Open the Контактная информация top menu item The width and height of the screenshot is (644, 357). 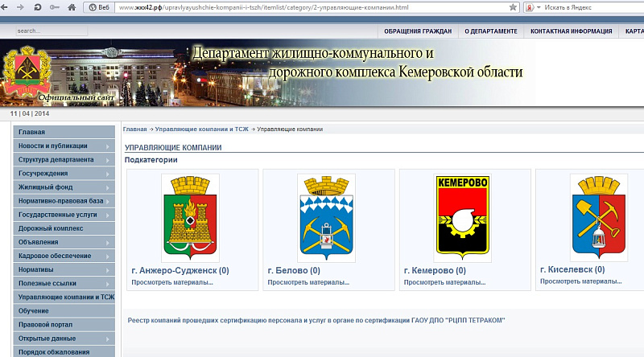pos(571,31)
